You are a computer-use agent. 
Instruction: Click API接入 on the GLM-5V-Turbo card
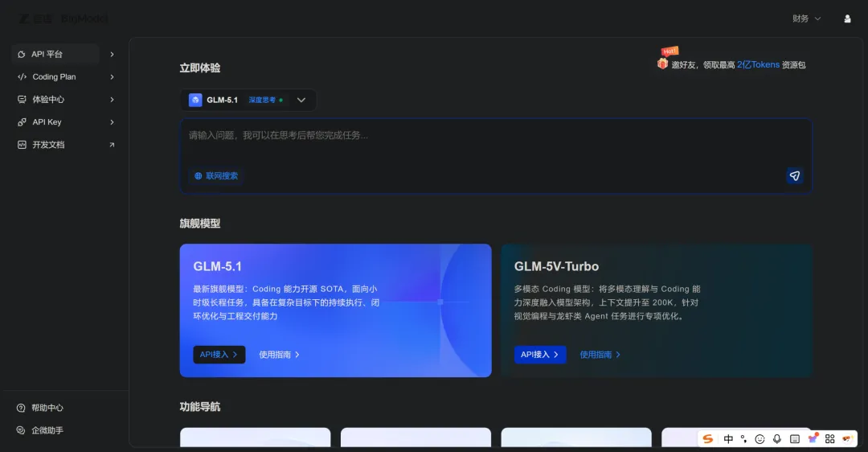[x=540, y=355]
